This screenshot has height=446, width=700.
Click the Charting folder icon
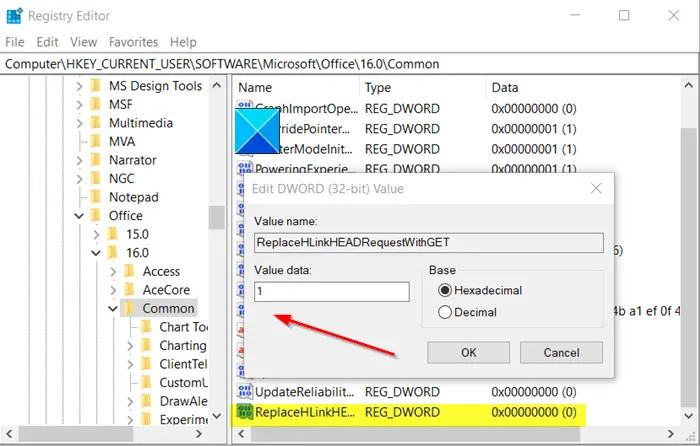146,345
